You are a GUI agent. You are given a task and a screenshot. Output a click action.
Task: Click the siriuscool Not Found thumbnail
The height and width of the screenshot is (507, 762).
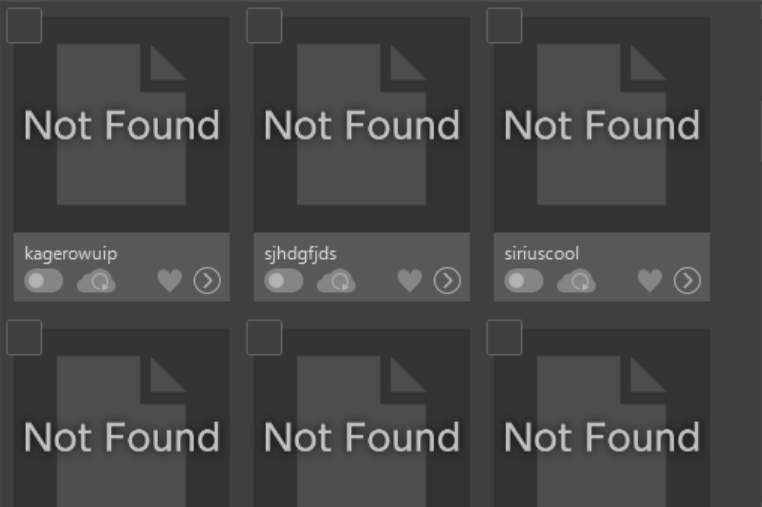pos(602,124)
